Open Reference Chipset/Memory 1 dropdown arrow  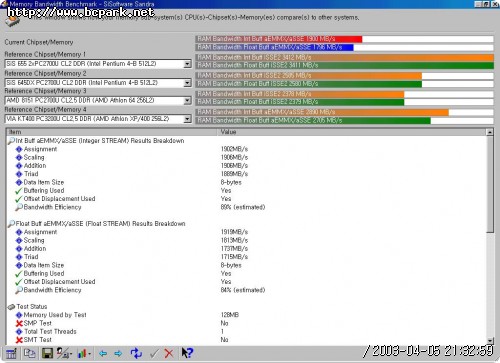coord(188,64)
